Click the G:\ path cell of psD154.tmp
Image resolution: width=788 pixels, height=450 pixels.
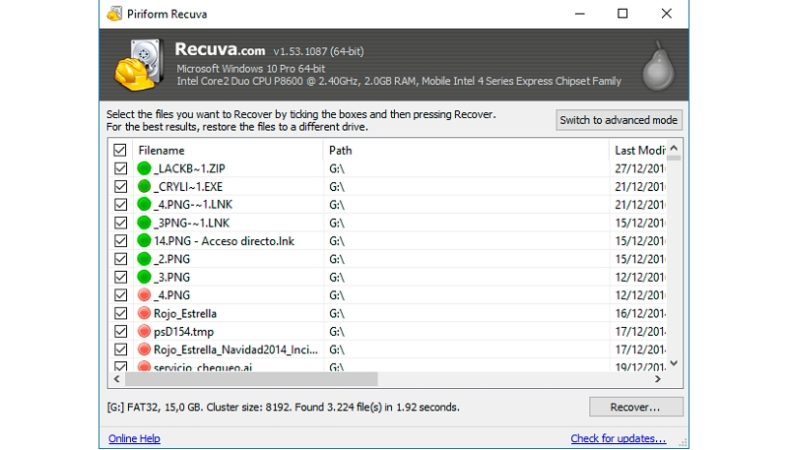coord(337,331)
